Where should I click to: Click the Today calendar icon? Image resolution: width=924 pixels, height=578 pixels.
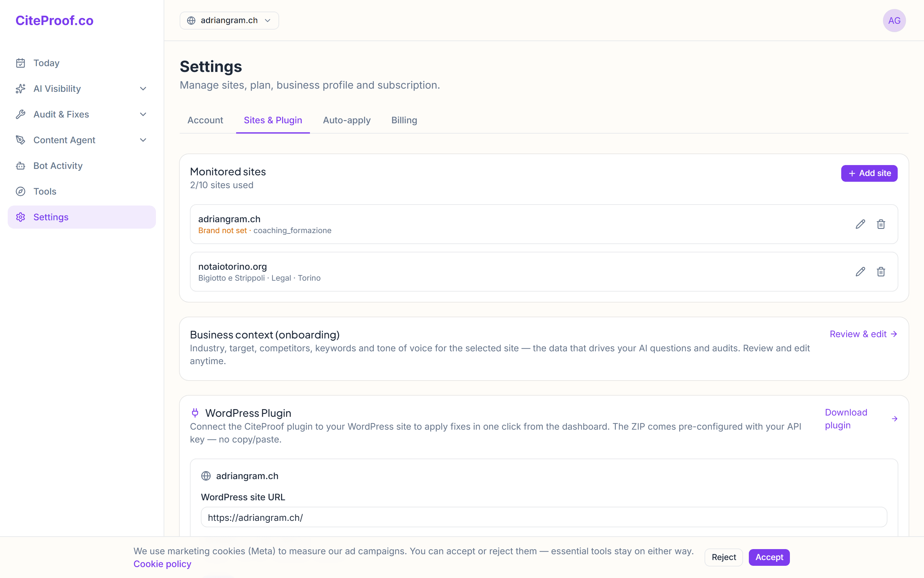pyautogui.click(x=21, y=63)
